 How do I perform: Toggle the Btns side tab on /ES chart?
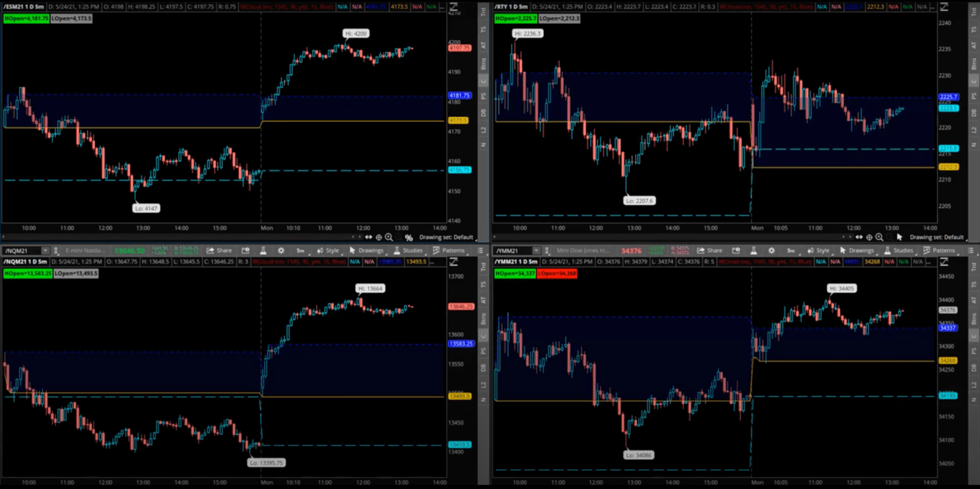[x=483, y=63]
